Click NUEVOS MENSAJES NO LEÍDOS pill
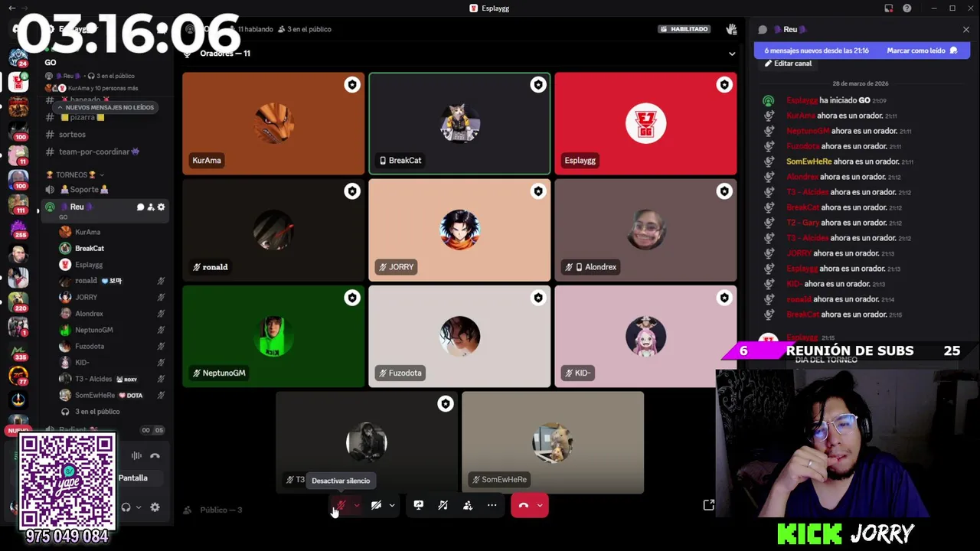 106,108
